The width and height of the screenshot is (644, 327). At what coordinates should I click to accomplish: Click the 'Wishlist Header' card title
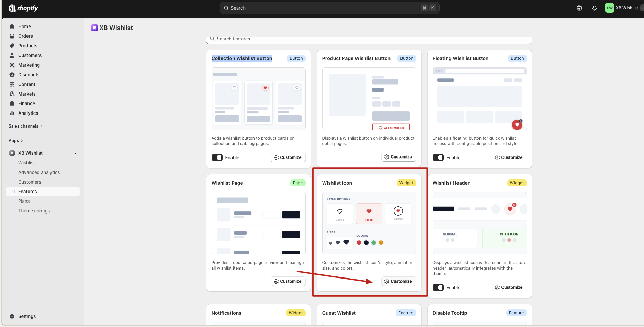click(x=451, y=183)
